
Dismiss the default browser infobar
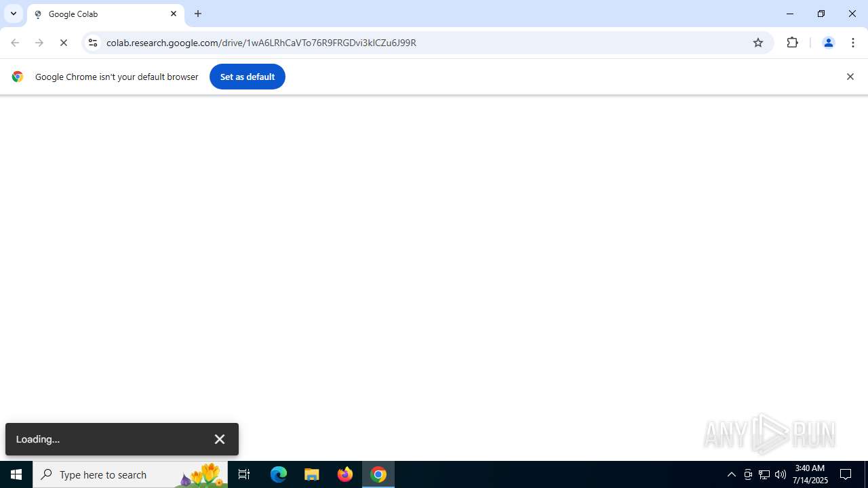(850, 77)
